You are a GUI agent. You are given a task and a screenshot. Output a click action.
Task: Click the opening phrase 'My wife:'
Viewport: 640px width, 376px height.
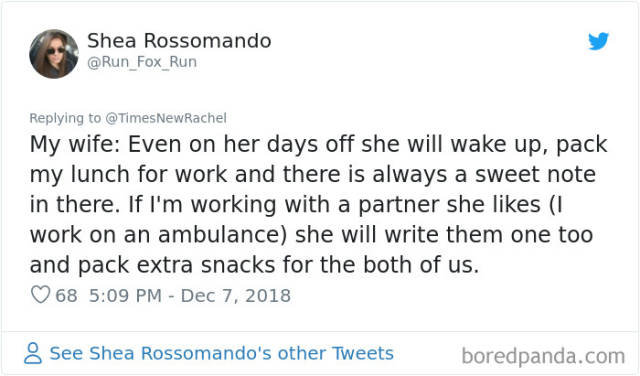(x=75, y=145)
